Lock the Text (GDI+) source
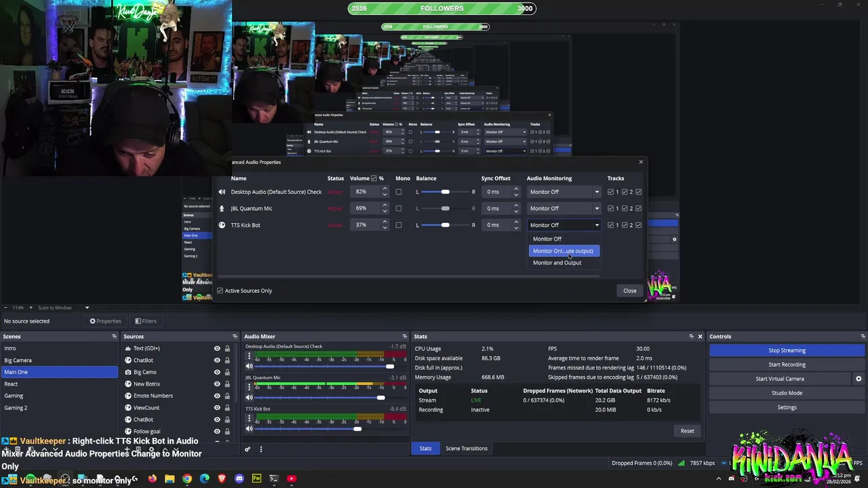This screenshot has height=488, width=868. tap(227, 348)
